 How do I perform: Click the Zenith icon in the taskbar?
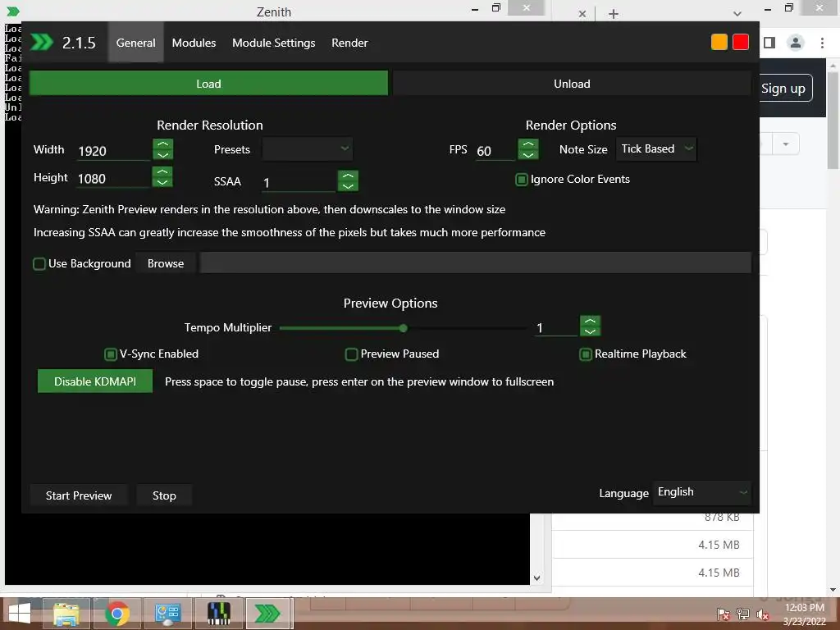tap(268, 614)
